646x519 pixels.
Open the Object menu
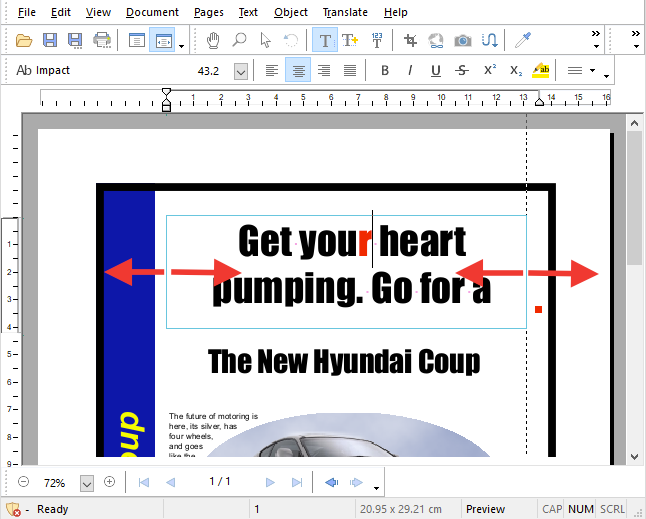291,12
